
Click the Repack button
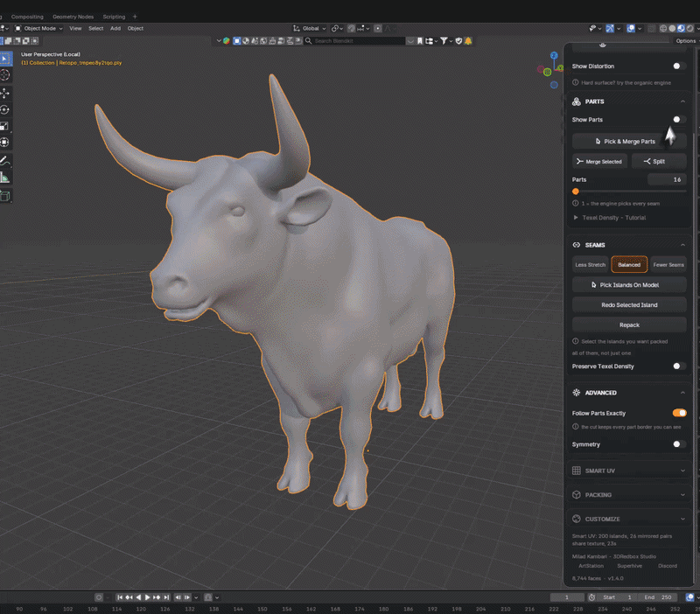[629, 325]
